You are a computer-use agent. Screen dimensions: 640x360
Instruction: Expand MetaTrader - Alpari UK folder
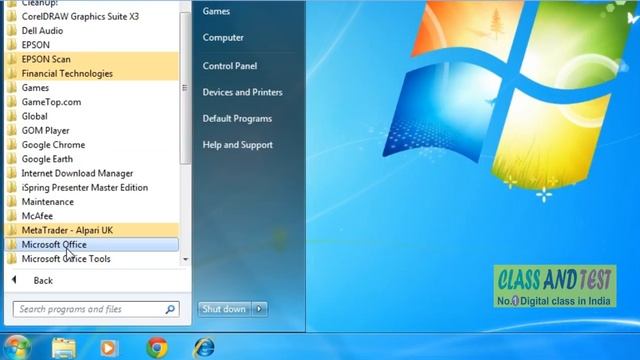click(92, 230)
